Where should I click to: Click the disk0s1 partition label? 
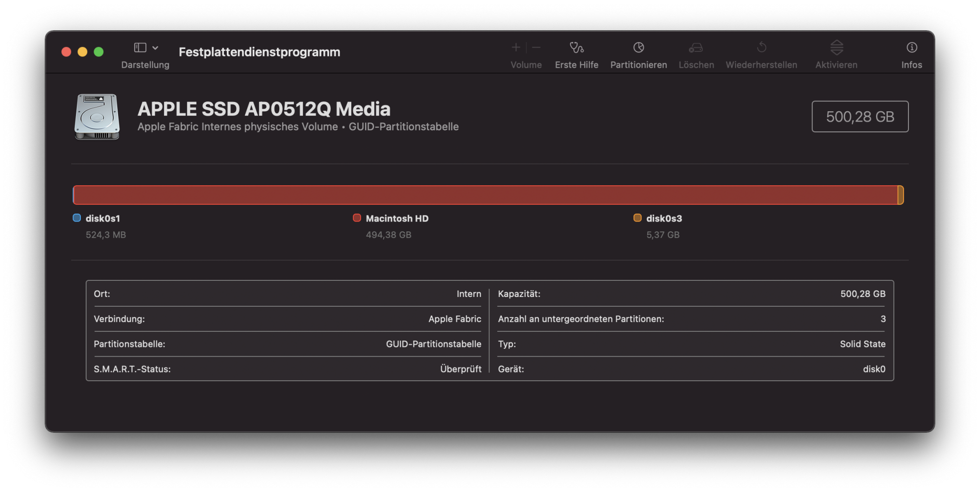coord(103,219)
